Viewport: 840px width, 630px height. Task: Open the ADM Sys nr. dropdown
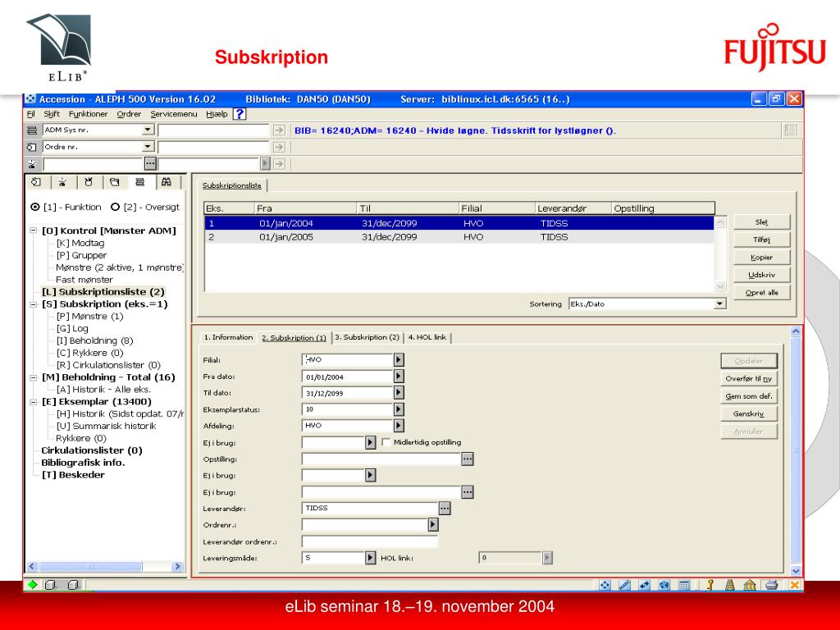148,130
